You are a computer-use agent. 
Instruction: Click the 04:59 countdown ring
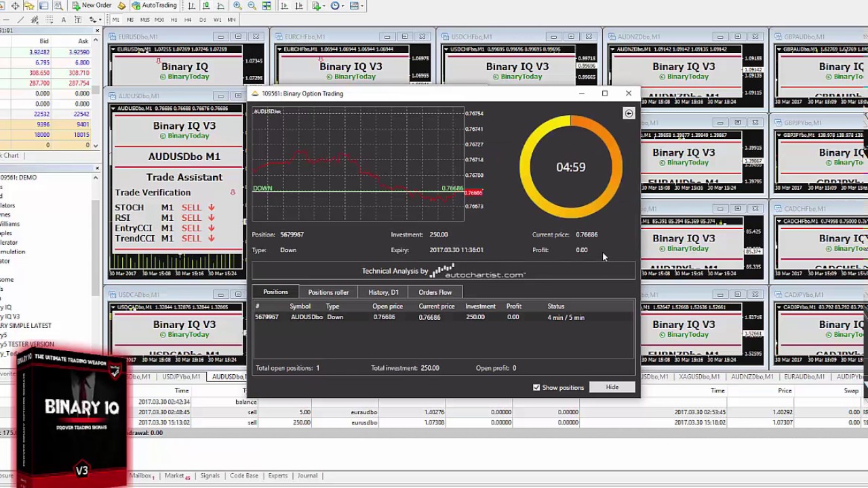[x=570, y=167]
